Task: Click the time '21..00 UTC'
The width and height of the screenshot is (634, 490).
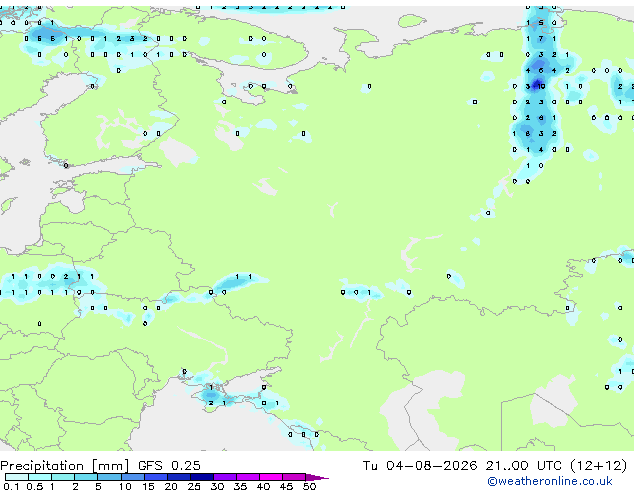Action: click(524, 465)
